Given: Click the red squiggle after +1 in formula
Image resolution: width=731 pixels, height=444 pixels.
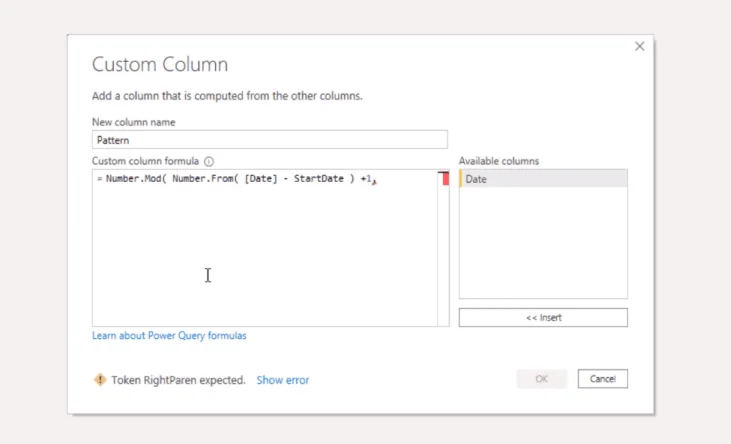Looking at the screenshot, I should point(374,182).
